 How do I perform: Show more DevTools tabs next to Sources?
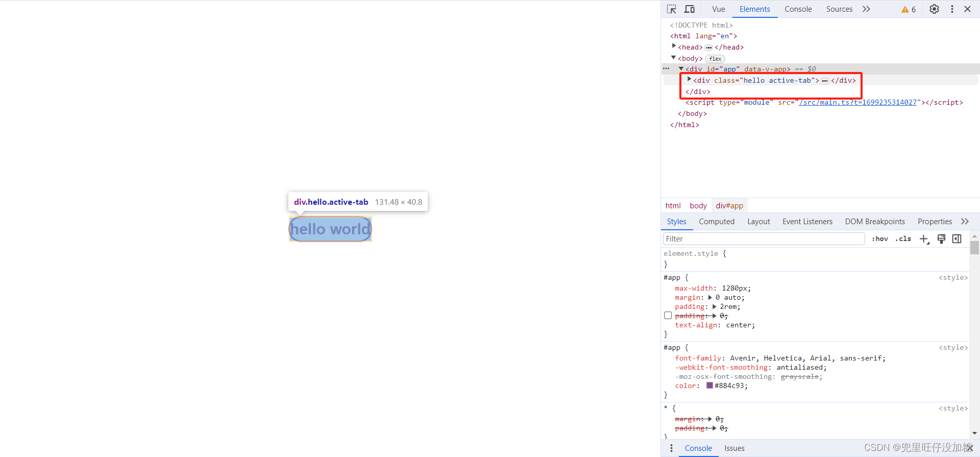pyautogui.click(x=866, y=9)
